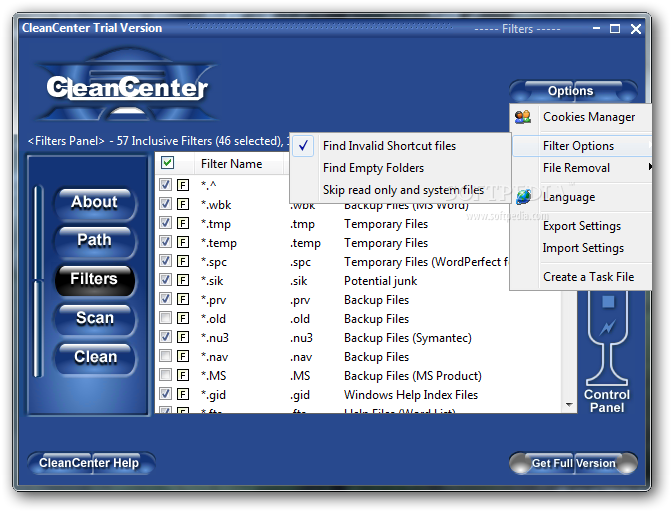
Task: Uncheck the *.temp filter checkbox
Action: [x=165, y=242]
